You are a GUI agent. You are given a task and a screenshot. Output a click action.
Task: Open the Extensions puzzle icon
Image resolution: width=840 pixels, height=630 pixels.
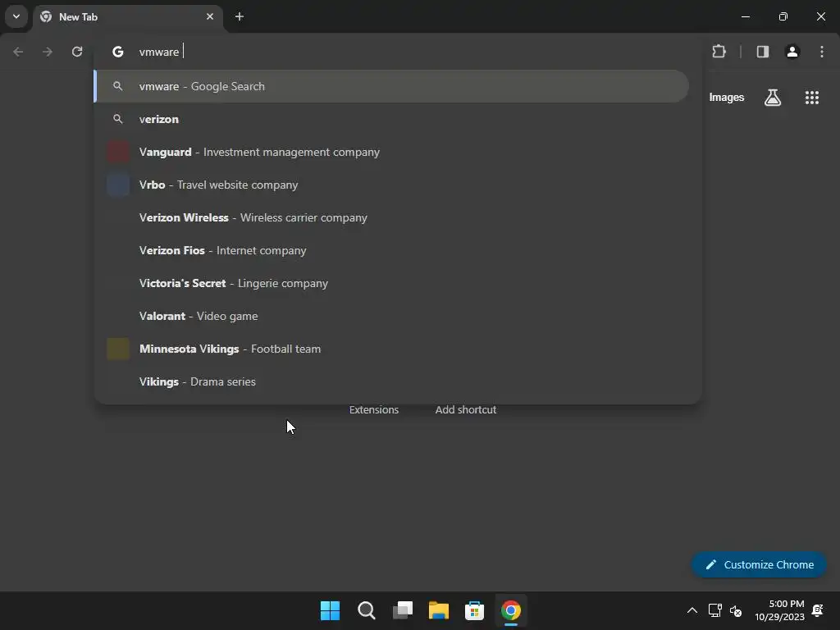[x=719, y=52]
